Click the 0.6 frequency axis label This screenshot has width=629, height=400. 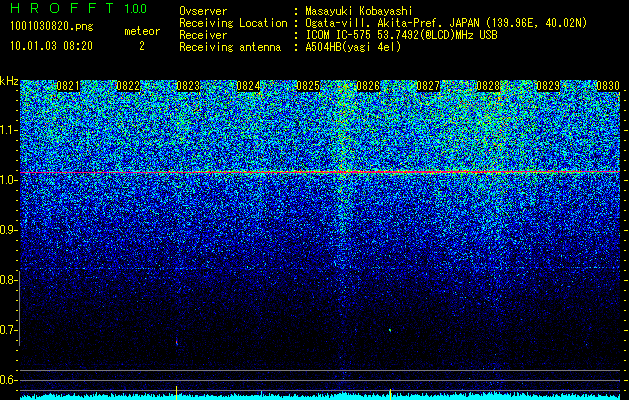point(8,380)
